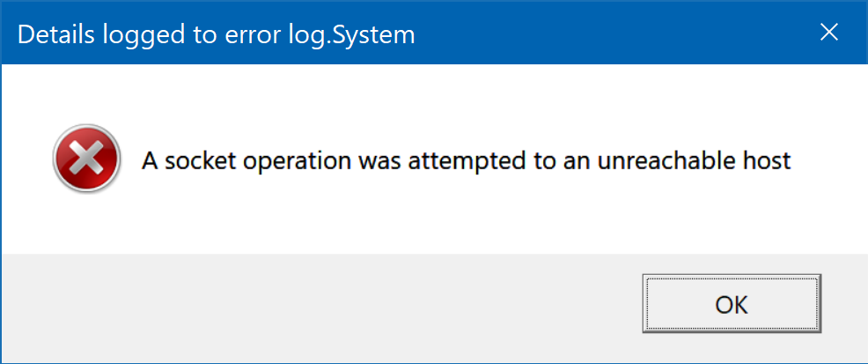Screen dimensions: 868x364
Task: Click the words 'unreachable host' in the message
Action: point(695,160)
